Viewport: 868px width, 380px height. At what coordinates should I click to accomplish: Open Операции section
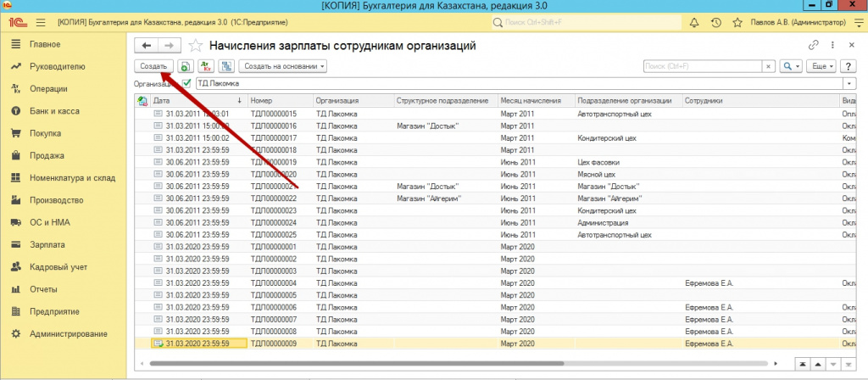(x=48, y=88)
